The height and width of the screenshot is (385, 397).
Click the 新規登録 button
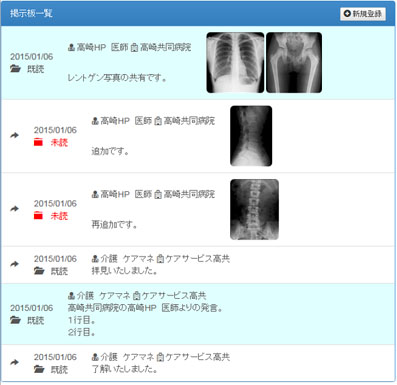363,14
